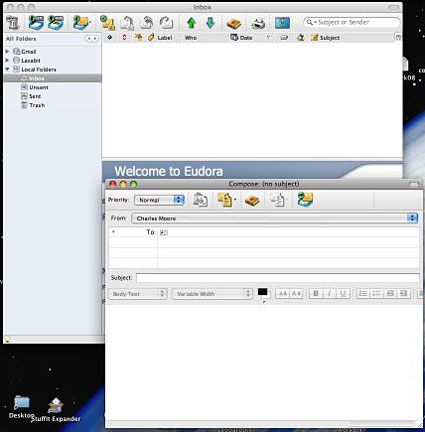425x432 pixels.
Task: Click the New Message yellow notes icon in Inbox toolbar
Action: click(108, 23)
